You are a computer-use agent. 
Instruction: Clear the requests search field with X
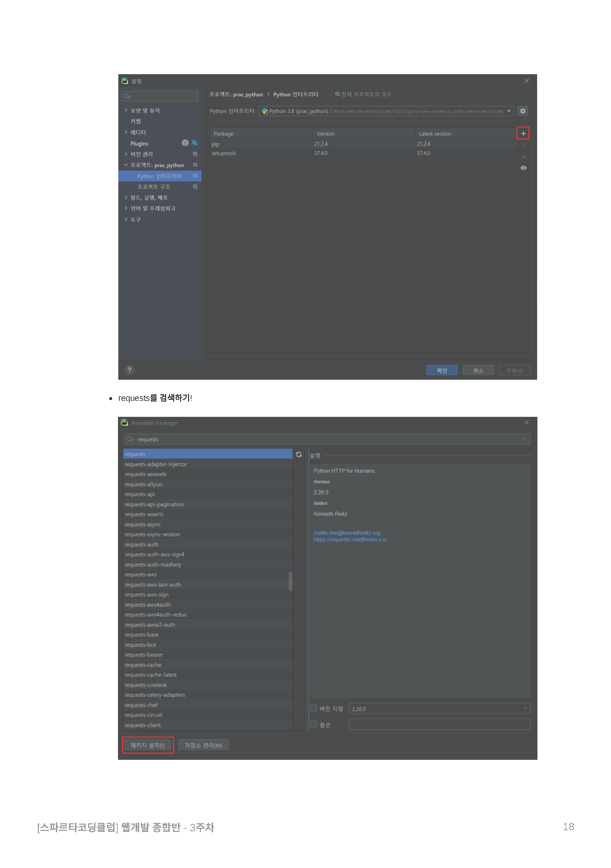[x=524, y=439]
